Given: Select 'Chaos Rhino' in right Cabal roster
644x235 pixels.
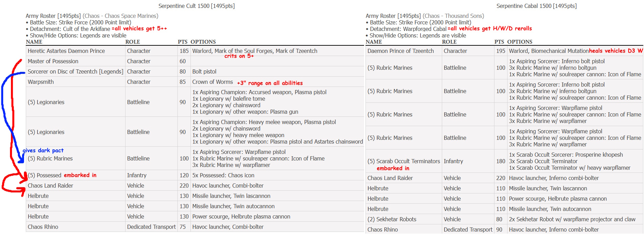Looking at the screenshot, I should click(x=382, y=230).
